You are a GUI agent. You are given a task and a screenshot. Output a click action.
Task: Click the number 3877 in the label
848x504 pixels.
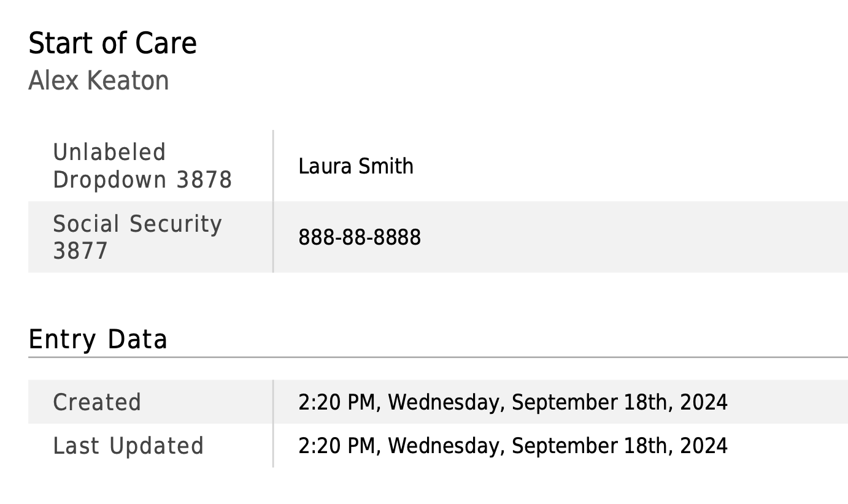click(80, 251)
